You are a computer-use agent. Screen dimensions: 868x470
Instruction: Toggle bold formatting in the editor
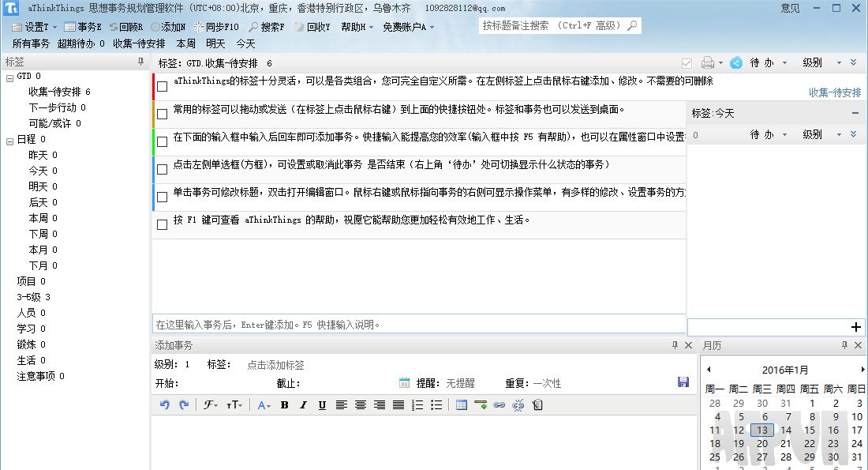pyautogui.click(x=285, y=405)
